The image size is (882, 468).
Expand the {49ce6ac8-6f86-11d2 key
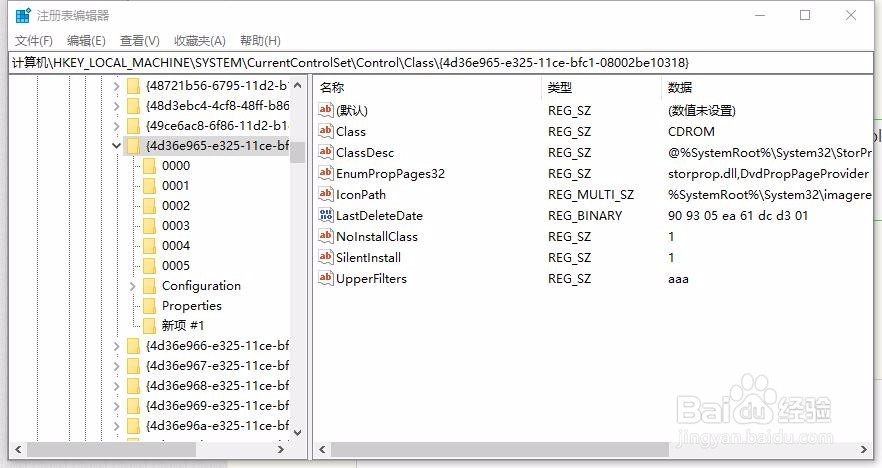pyautogui.click(x=116, y=126)
